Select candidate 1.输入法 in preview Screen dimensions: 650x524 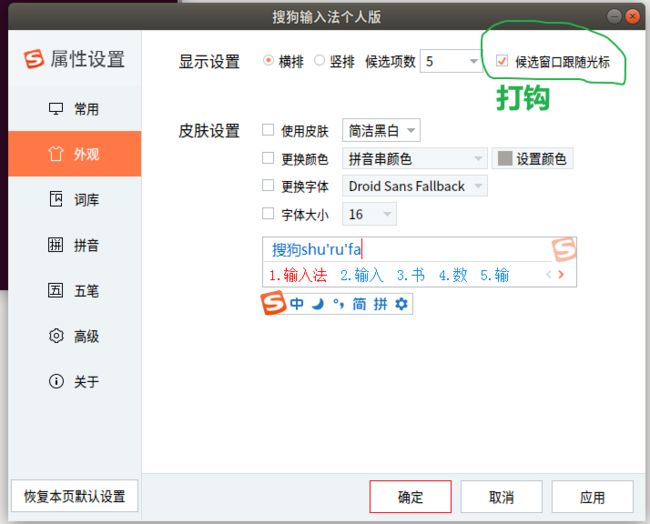298,274
